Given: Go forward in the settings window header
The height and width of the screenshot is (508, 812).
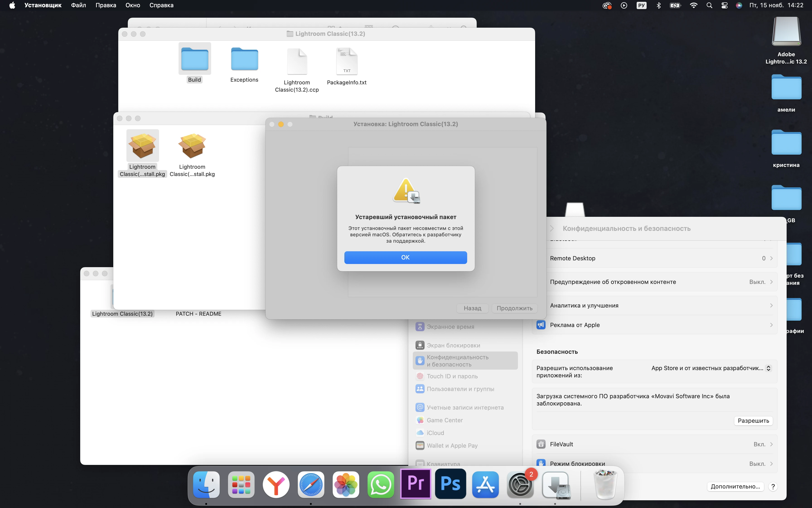Looking at the screenshot, I should tap(552, 228).
